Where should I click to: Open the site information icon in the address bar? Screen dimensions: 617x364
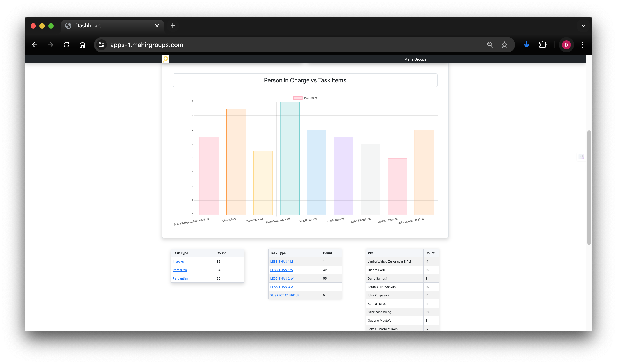(102, 45)
